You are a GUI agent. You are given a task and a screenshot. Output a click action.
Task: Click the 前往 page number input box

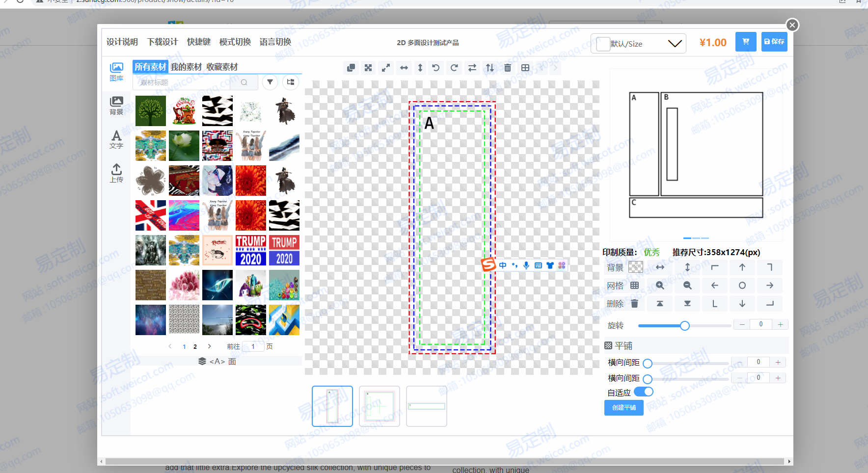tap(253, 346)
